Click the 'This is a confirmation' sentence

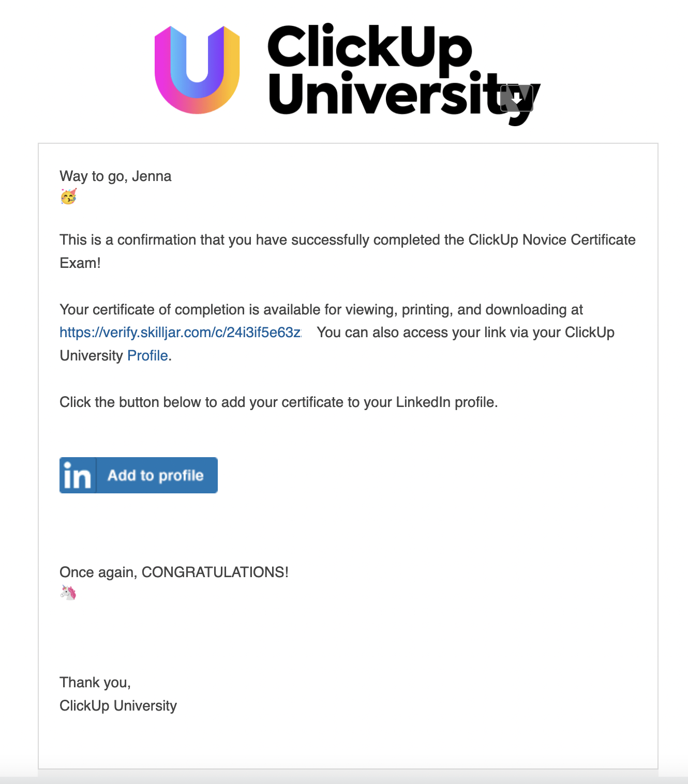point(347,240)
